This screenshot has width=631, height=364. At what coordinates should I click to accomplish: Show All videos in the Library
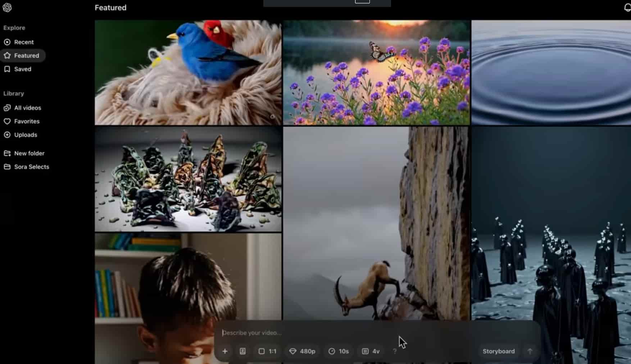coord(22,108)
